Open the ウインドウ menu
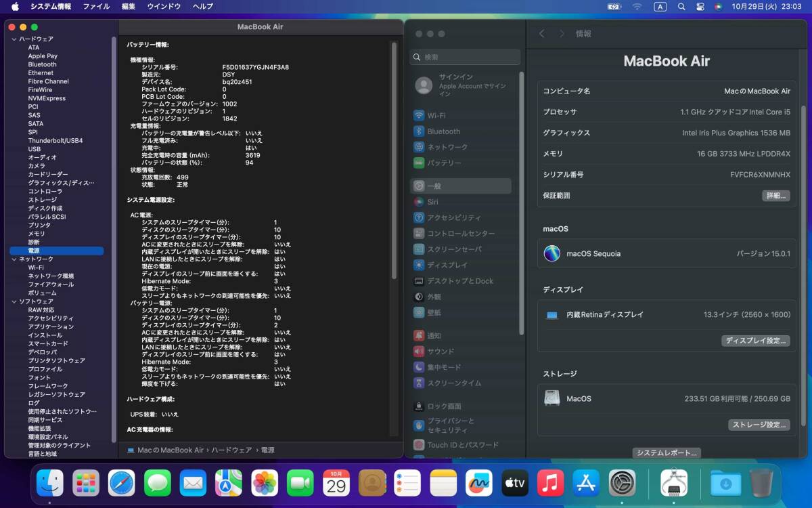The width and height of the screenshot is (812, 508). pyautogui.click(x=164, y=6)
